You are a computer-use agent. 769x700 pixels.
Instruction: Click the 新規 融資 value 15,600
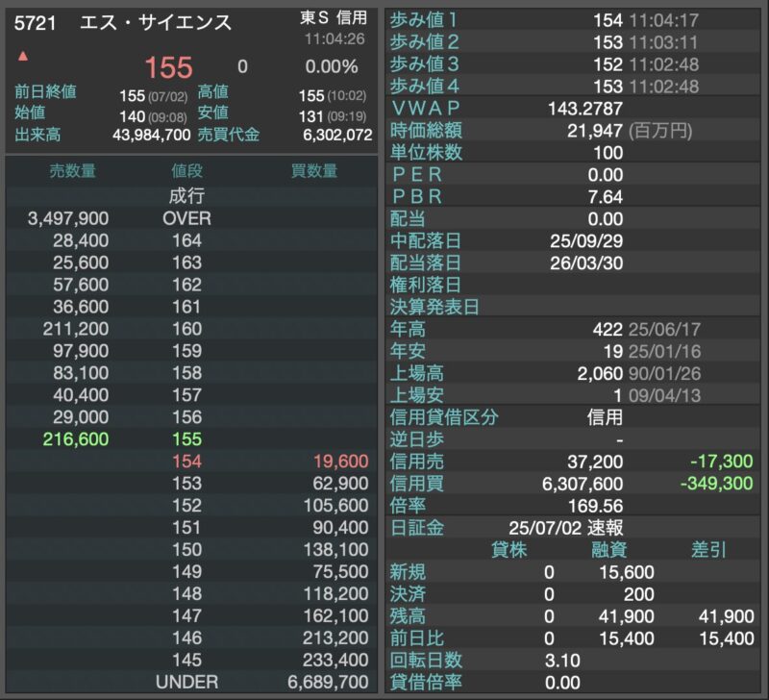coord(627,572)
